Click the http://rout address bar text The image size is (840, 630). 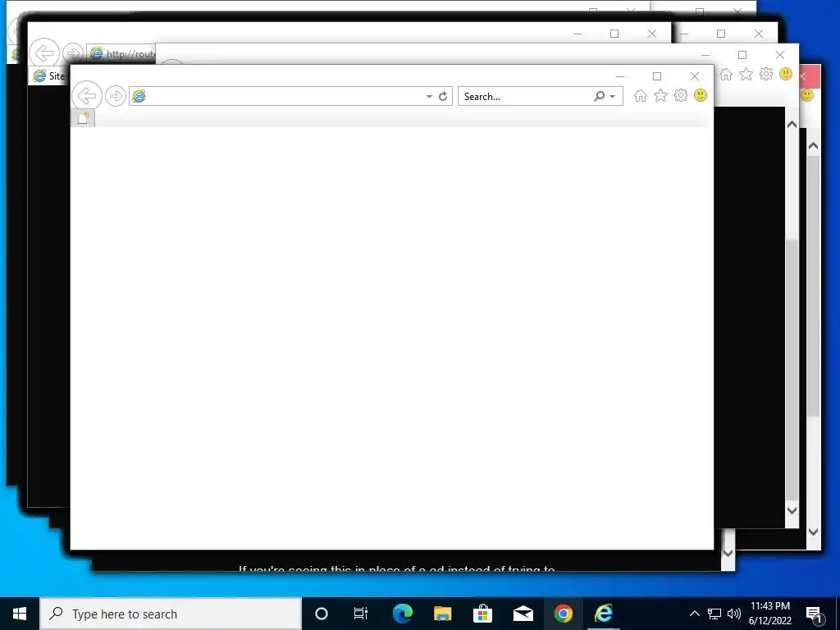click(130, 54)
